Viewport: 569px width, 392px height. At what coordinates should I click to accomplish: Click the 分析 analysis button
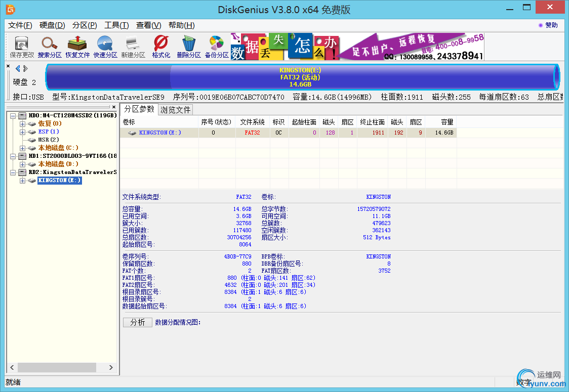coord(137,322)
